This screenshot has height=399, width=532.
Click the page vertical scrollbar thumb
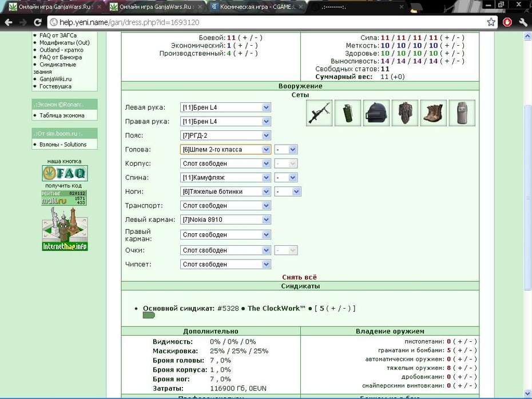[x=527, y=198]
